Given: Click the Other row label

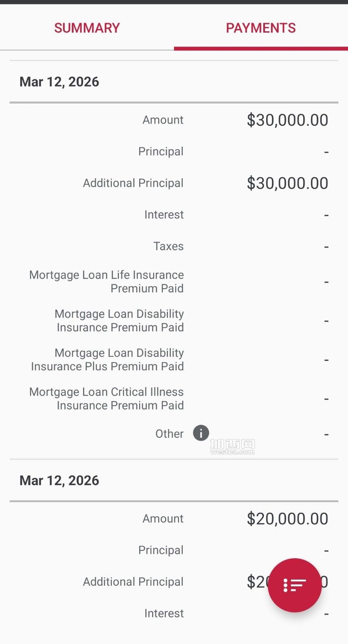Looking at the screenshot, I should [x=169, y=434].
